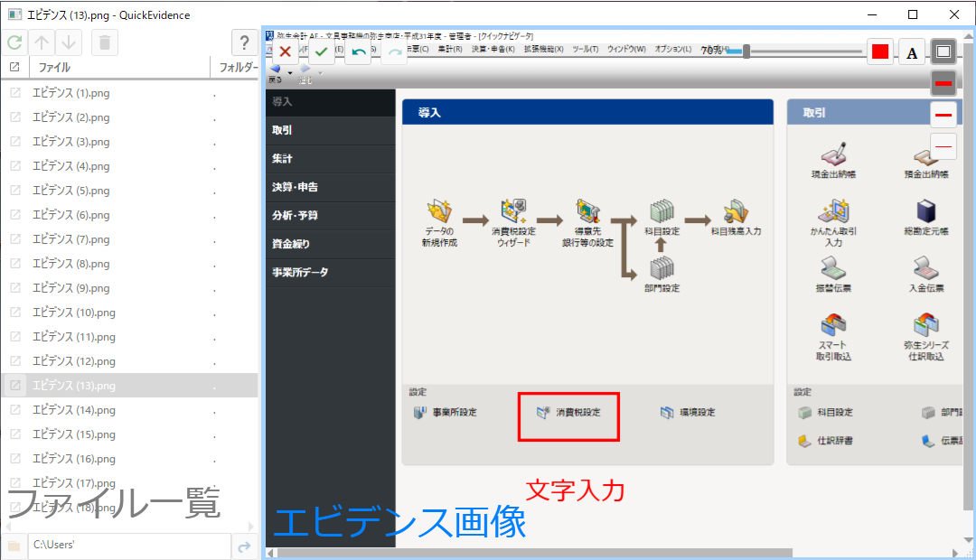
Task: Click the folder browse icon beside path field
Action: pos(14,546)
